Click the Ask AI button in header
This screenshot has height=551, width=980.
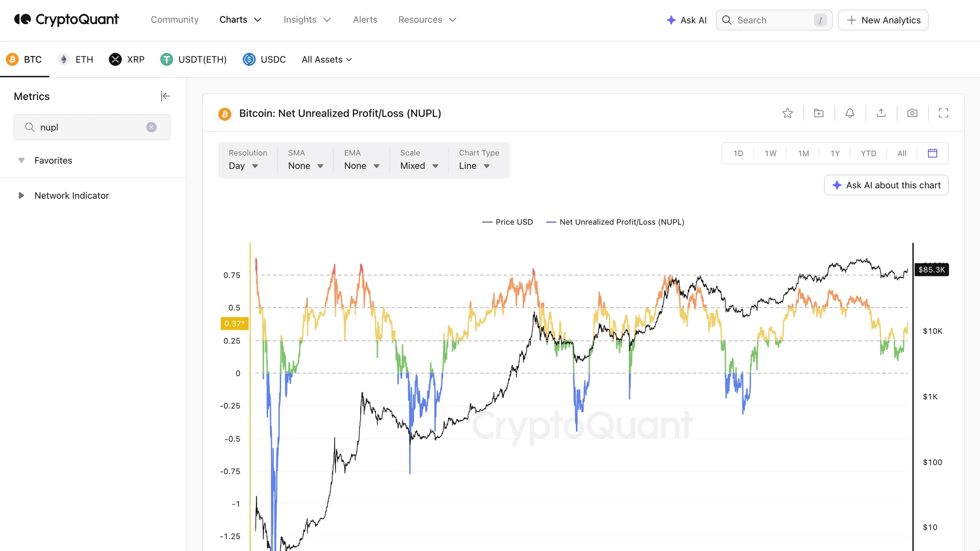pos(686,20)
